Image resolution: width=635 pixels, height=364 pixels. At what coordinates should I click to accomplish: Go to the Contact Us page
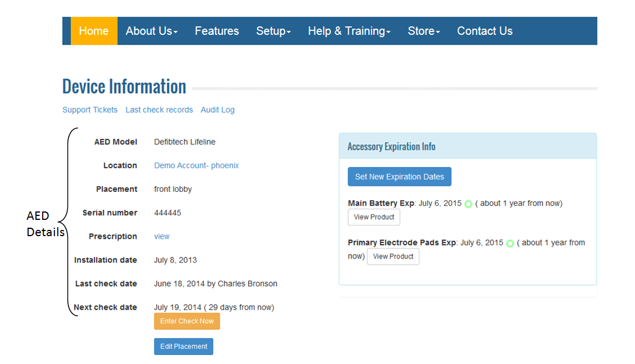point(485,31)
